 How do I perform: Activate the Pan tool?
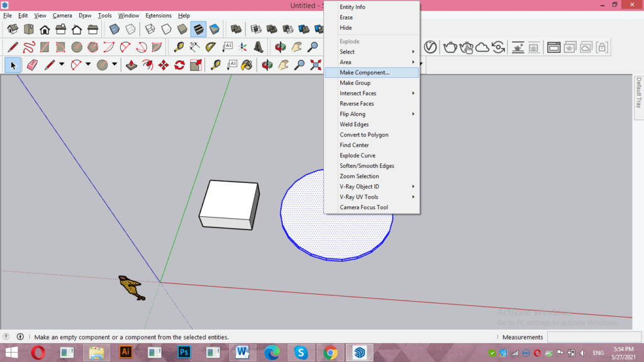(284, 64)
